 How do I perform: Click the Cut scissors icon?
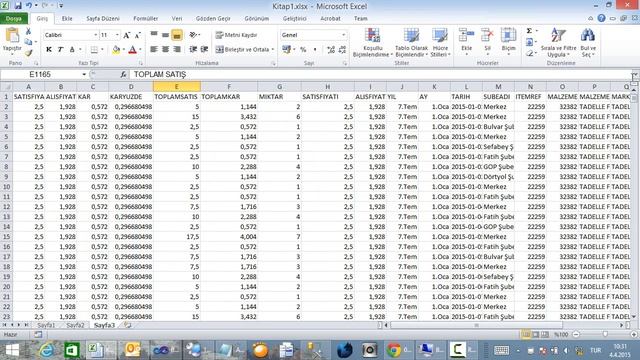pos(28,31)
